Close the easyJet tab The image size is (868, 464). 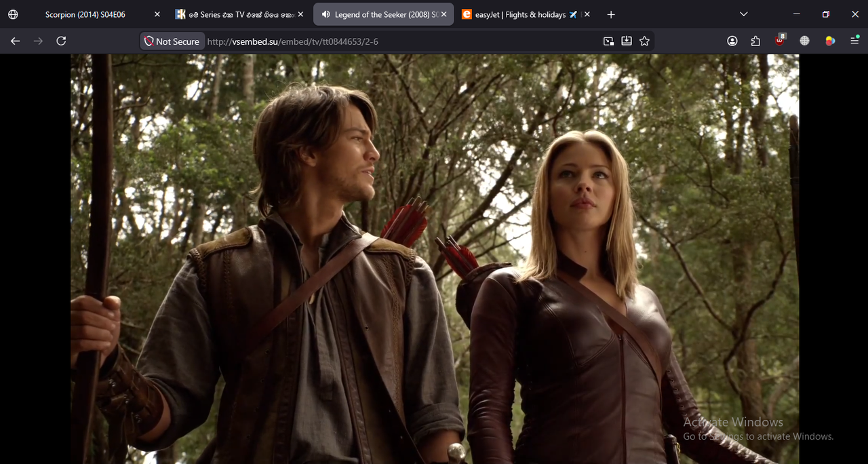click(x=587, y=14)
